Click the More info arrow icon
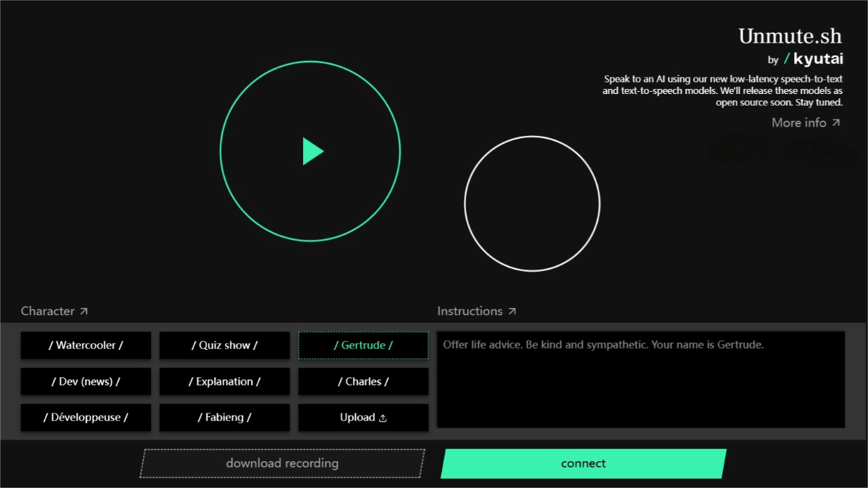868x488 pixels. pos(836,123)
